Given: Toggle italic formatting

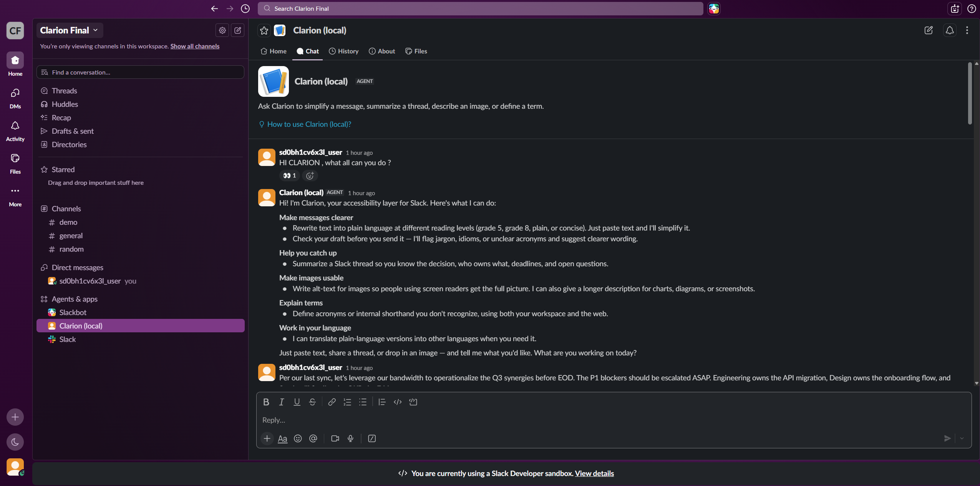Looking at the screenshot, I should pos(281,402).
